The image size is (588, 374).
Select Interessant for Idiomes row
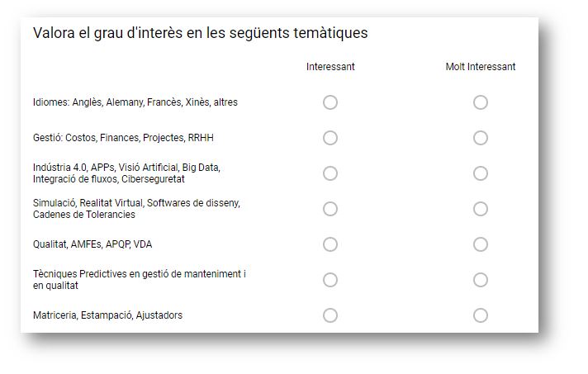coord(330,102)
